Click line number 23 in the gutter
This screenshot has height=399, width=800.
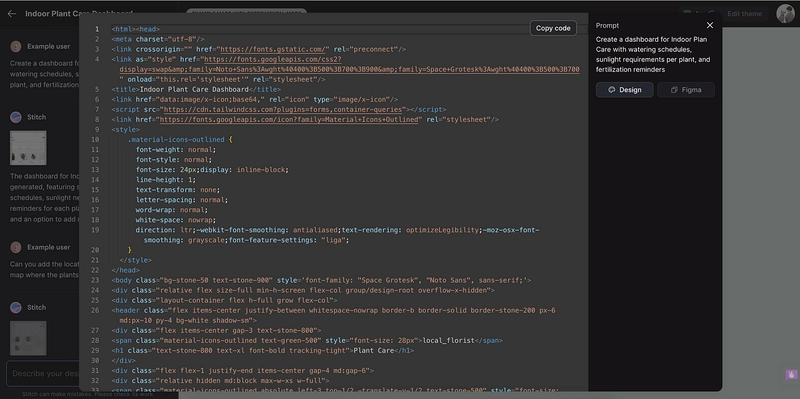tap(95, 280)
